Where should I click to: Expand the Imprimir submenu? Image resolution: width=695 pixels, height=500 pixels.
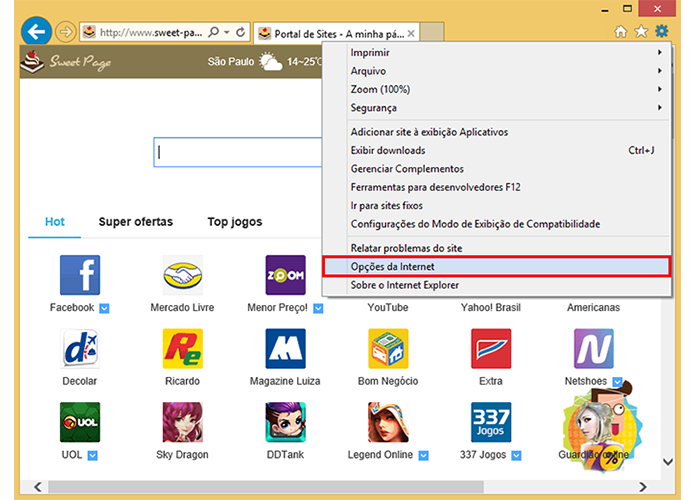point(496,53)
